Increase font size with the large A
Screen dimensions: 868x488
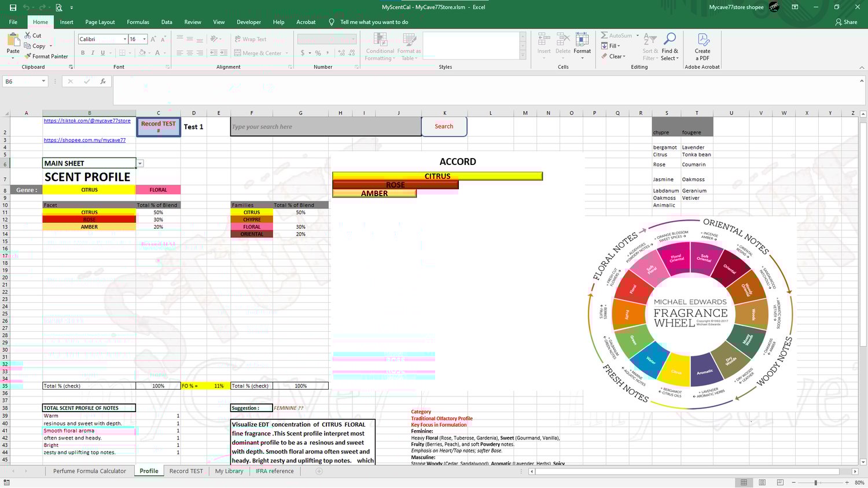pos(153,39)
